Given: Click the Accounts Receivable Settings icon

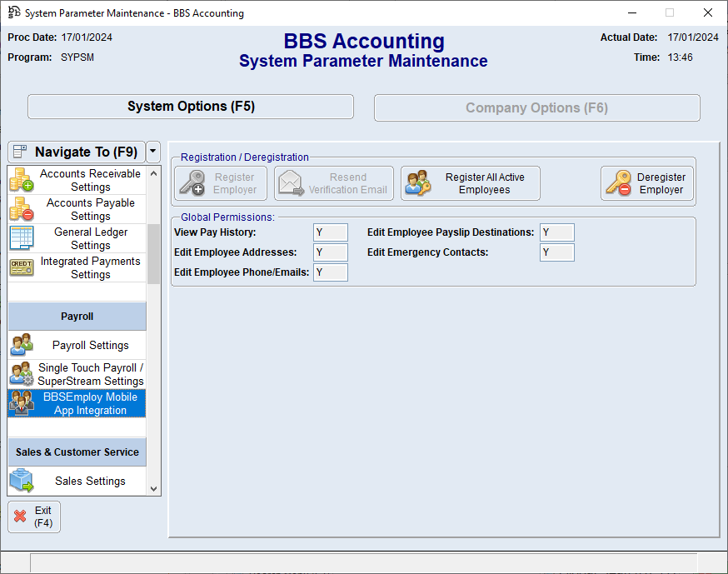Looking at the screenshot, I should pyautogui.click(x=21, y=180).
